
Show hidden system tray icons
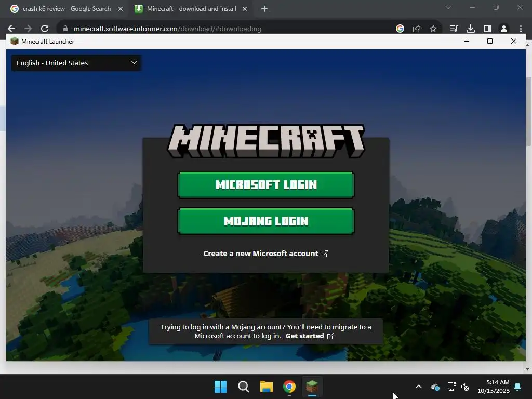(x=419, y=387)
